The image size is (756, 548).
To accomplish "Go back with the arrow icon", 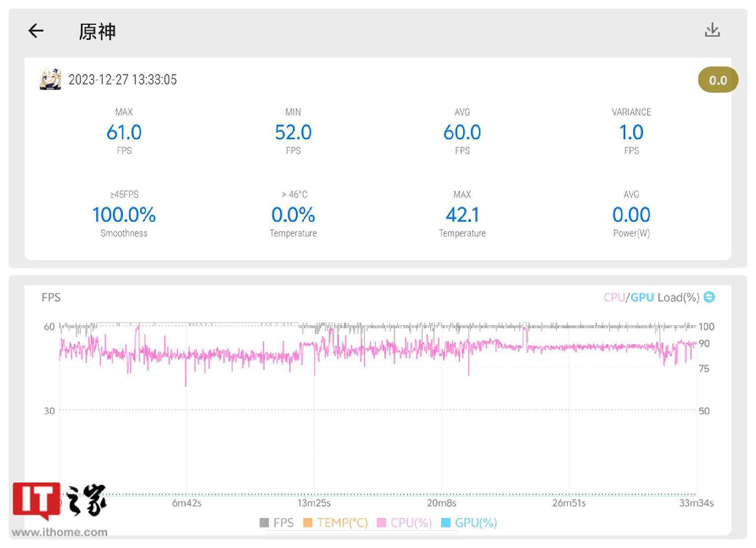I will [x=36, y=30].
